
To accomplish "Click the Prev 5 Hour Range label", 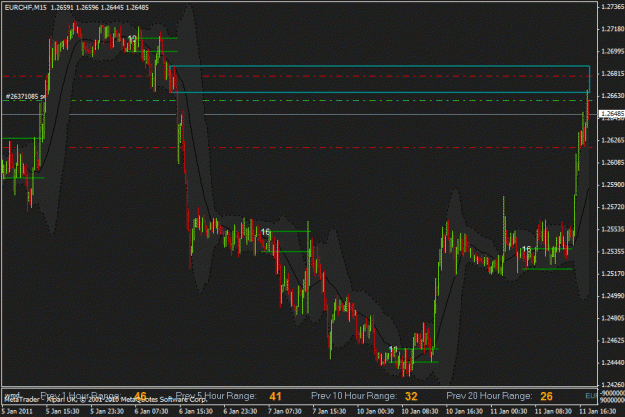I will 216,395.
